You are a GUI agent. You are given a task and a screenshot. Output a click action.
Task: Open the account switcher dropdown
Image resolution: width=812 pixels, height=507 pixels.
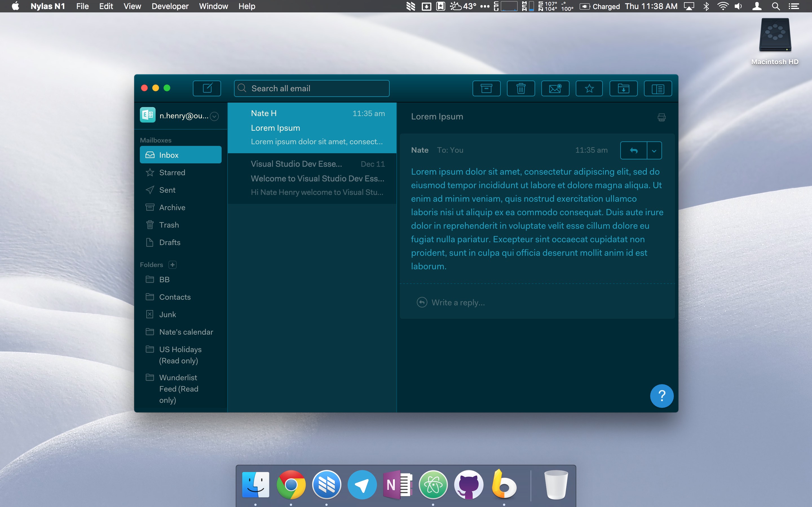click(214, 116)
